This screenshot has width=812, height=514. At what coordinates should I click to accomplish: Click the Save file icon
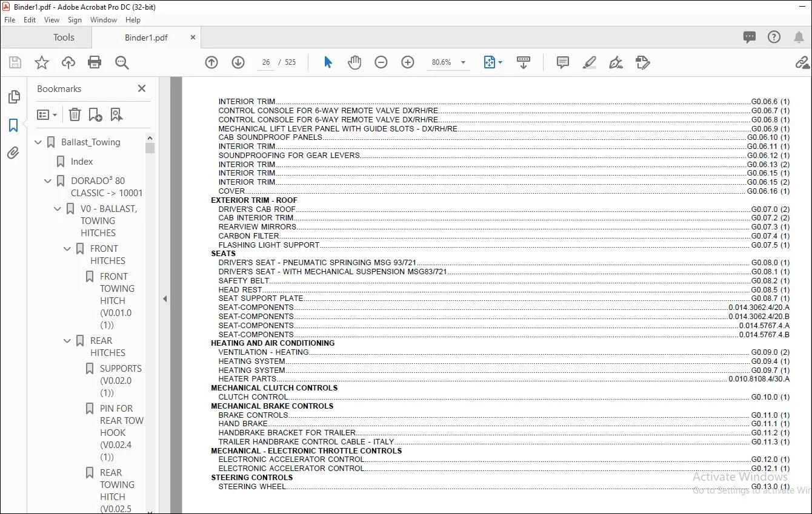click(15, 62)
